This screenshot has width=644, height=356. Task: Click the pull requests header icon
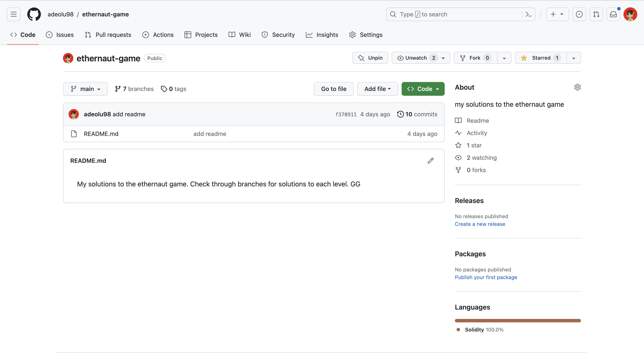(596, 14)
